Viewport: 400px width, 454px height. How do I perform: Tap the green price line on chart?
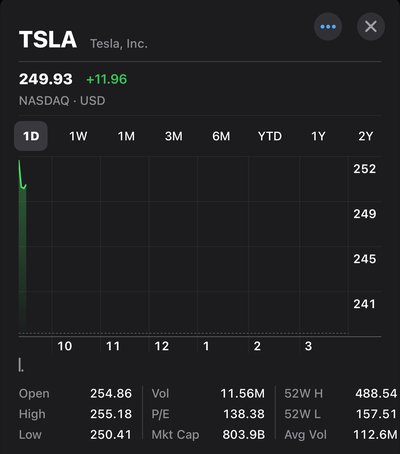pos(22,175)
